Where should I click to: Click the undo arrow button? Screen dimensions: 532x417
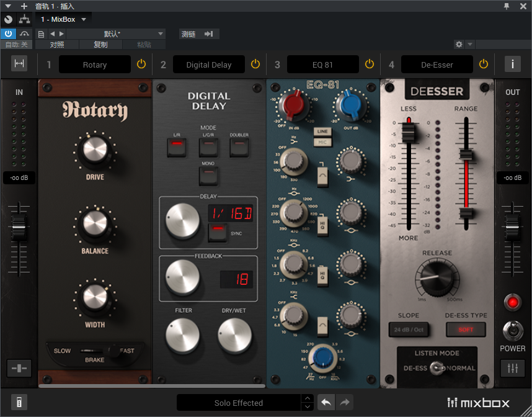pos(326,402)
